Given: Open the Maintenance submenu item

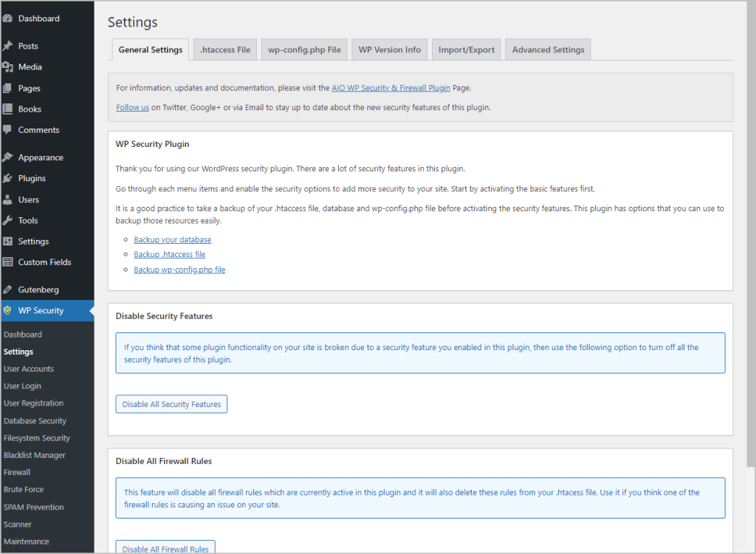Looking at the screenshot, I should point(27,541).
